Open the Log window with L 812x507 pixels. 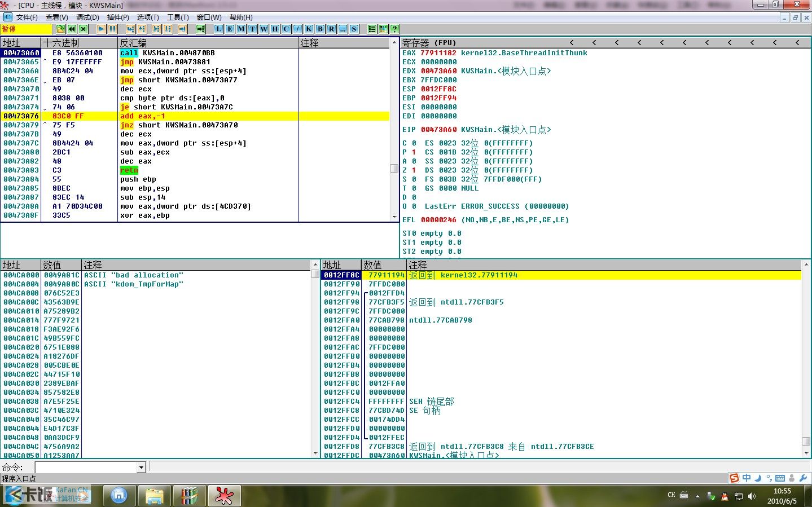[x=219, y=29]
